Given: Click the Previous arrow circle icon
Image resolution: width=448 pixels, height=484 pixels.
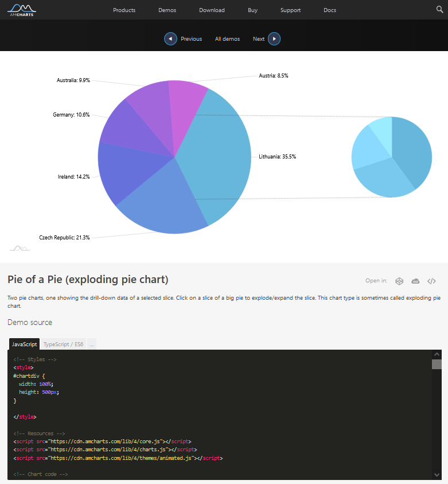Looking at the screenshot, I should pyautogui.click(x=170, y=39).
